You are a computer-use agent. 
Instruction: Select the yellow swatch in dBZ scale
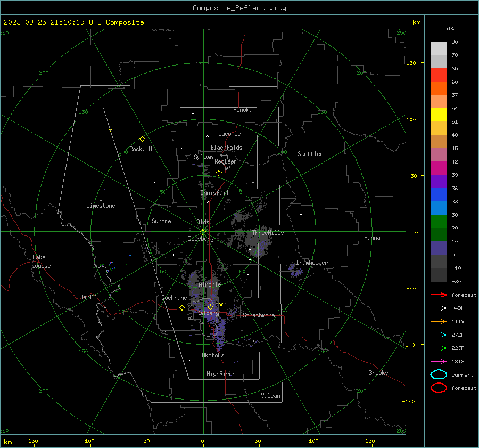coord(439,115)
